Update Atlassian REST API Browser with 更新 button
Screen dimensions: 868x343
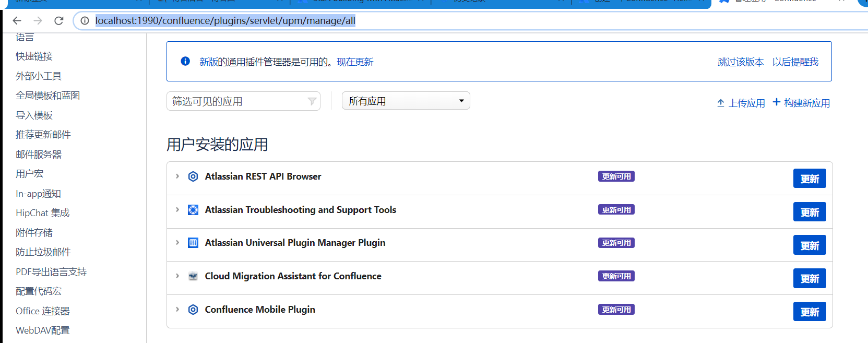pos(810,179)
